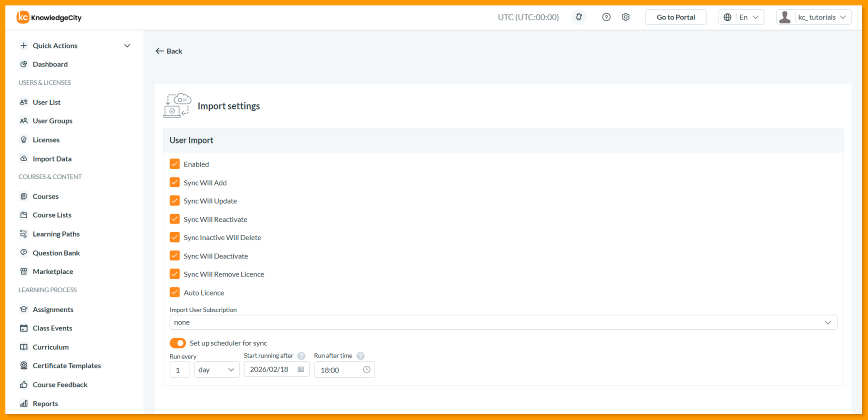This screenshot has height=420, width=868.
Task: Click the Course Feedback thumbs-up icon
Action: tap(24, 385)
